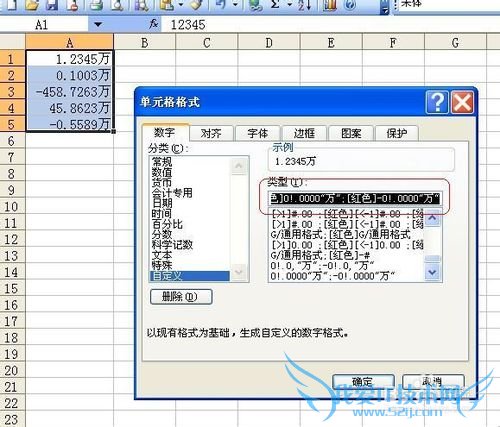
Task: Click the Sort ascending A-Z icon
Action: click(304, 5)
